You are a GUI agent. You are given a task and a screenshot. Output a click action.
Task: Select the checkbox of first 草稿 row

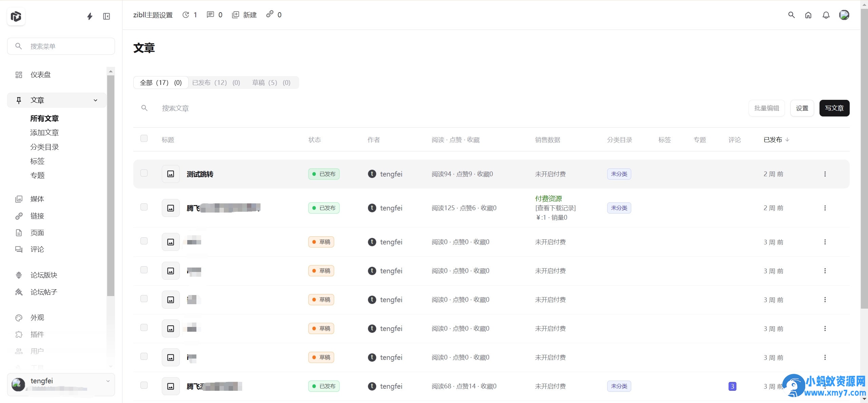click(144, 241)
